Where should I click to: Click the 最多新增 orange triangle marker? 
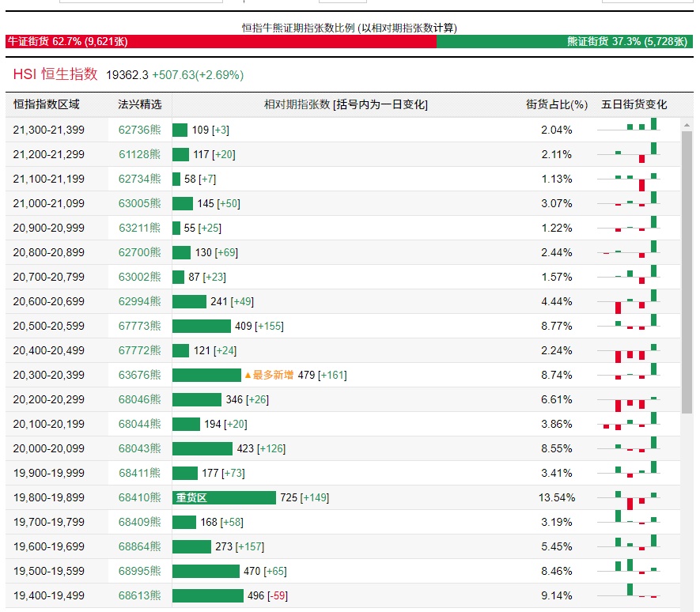(x=248, y=375)
